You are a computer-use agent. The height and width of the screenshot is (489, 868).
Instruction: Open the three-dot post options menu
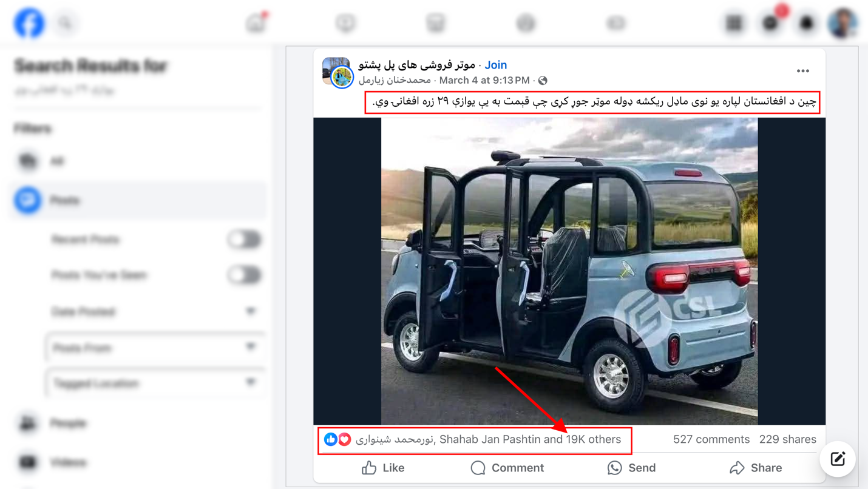pyautogui.click(x=802, y=71)
